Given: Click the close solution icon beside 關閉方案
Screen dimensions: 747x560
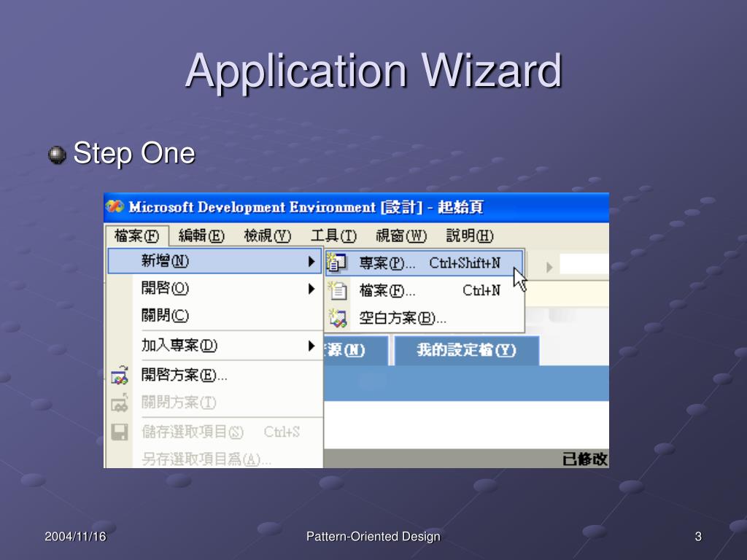Looking at the screenshot, I should click(120, 402).
